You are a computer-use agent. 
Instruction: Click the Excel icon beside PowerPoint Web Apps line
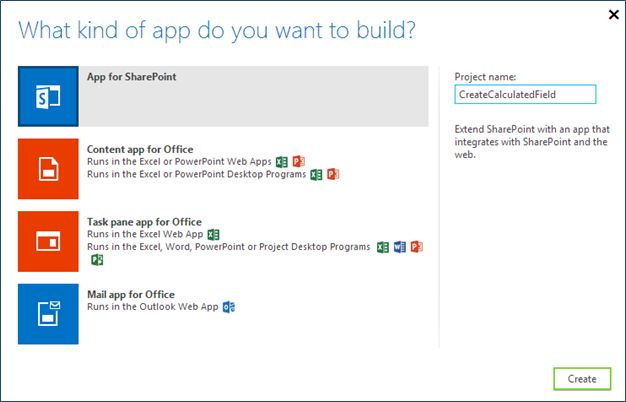(282, 162)
